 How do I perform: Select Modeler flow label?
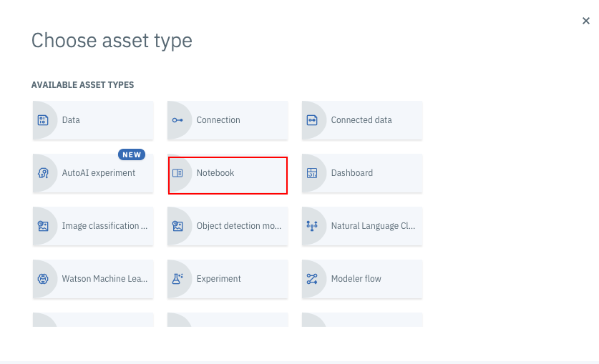pyautogui.click(x=356, y=279)
